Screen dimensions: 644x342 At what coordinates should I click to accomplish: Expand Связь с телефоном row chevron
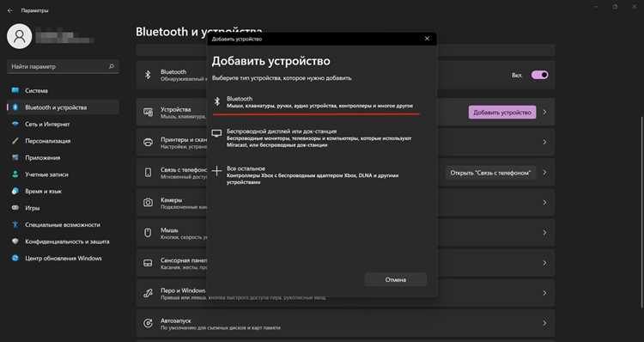click(x=545, y=173)
